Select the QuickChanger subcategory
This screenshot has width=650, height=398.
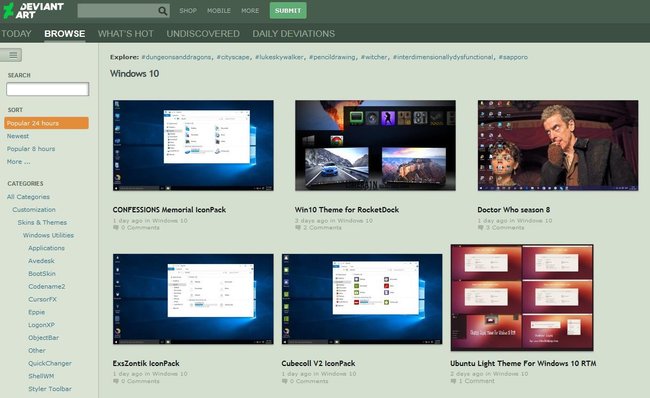click(x=50, y=364)
